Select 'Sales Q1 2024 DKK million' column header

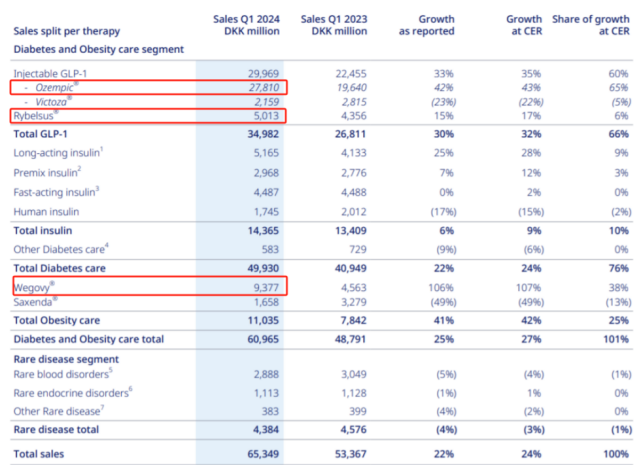point(246,25)
